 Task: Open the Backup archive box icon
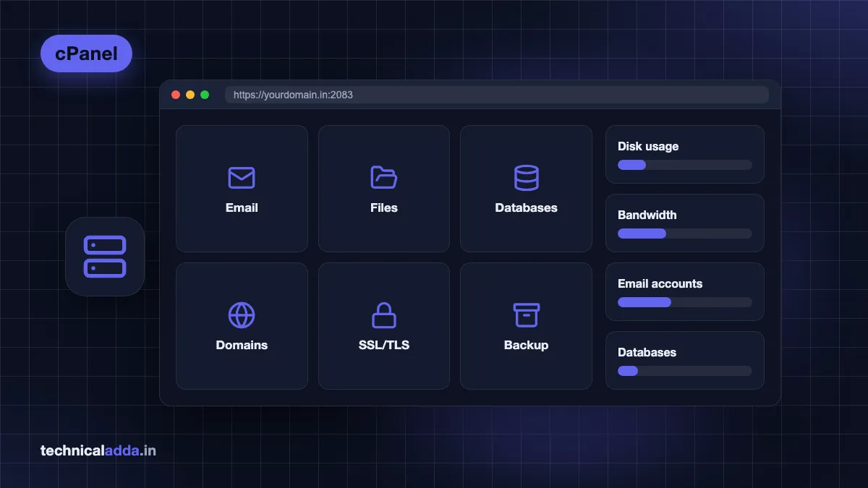pos(526,315)
